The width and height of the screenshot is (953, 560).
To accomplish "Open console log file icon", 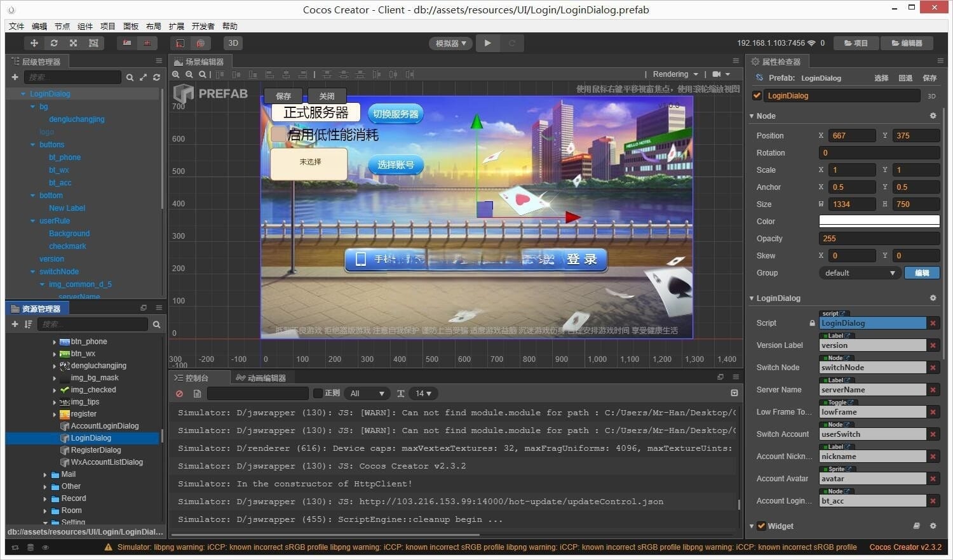I will tap(198, 394).
